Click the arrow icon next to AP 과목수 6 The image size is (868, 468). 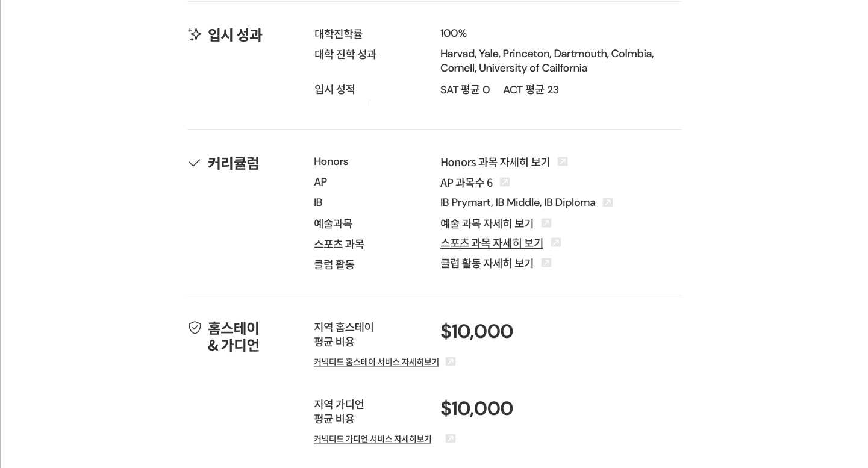pos(505,183)
